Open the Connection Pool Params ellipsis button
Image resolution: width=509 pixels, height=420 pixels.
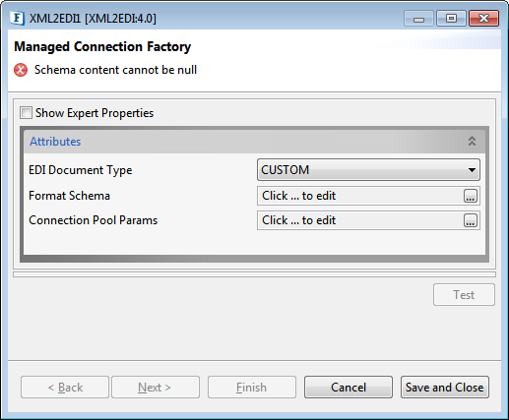click(471, 220)
